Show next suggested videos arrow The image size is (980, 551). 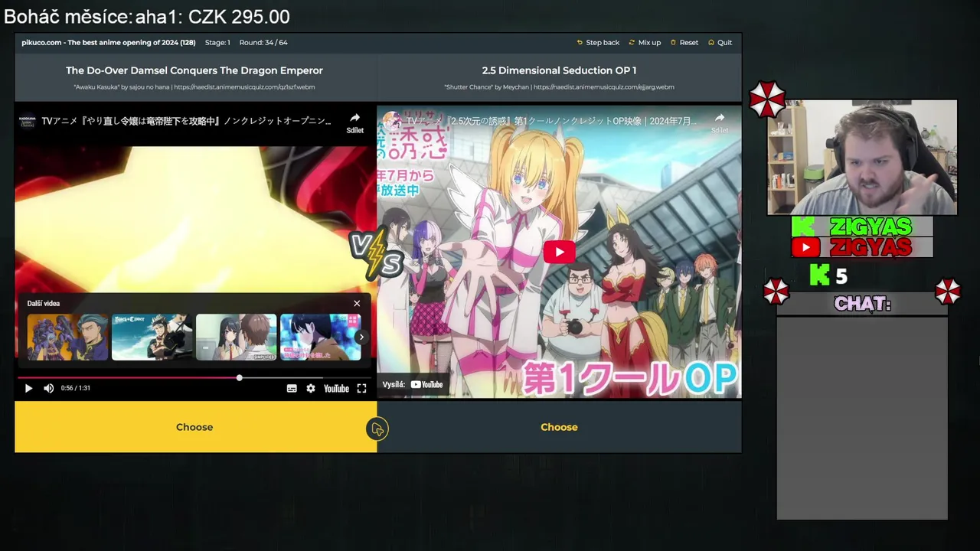pos(361,337)
